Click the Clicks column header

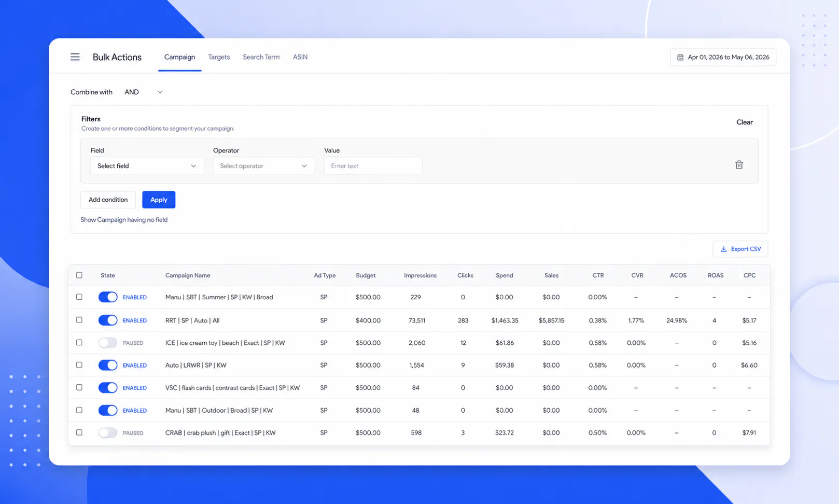tap(465, 275)
